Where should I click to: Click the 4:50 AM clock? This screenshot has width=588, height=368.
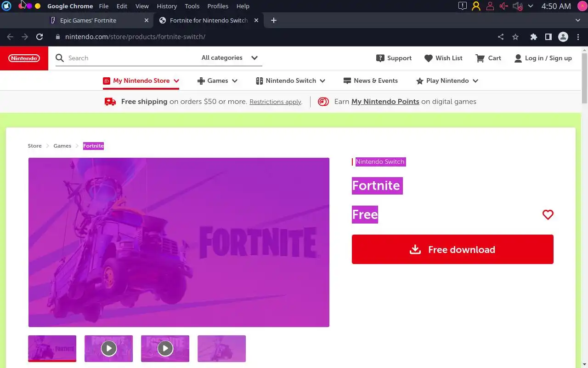point(556,6)
